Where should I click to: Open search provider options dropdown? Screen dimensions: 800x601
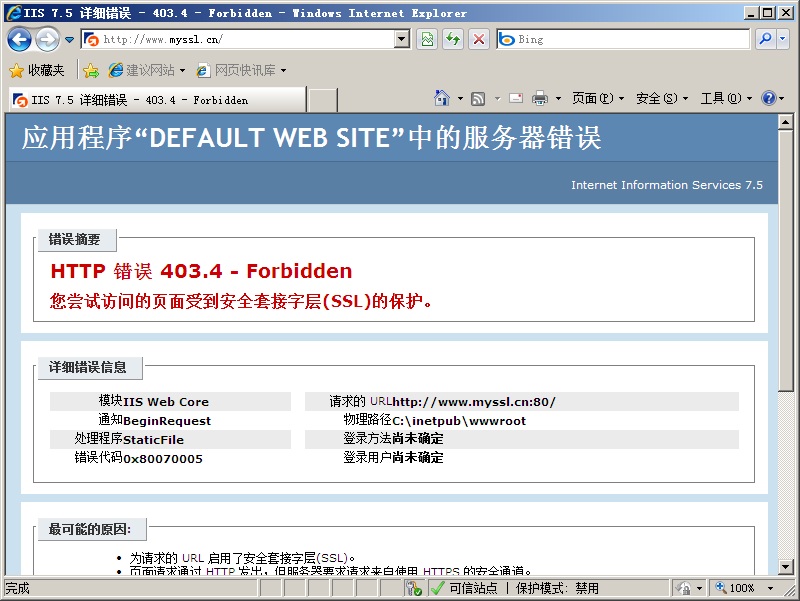(x=783, y=39)
